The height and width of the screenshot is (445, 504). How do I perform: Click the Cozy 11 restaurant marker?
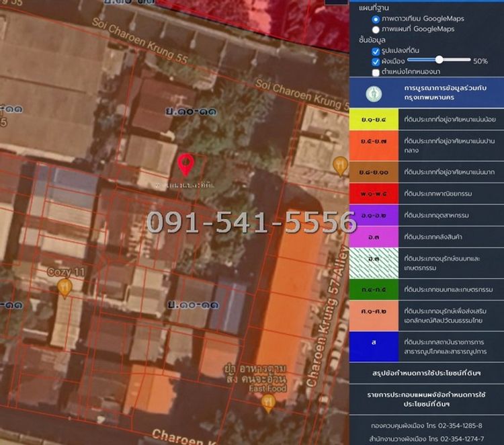[x=65, y=288]
